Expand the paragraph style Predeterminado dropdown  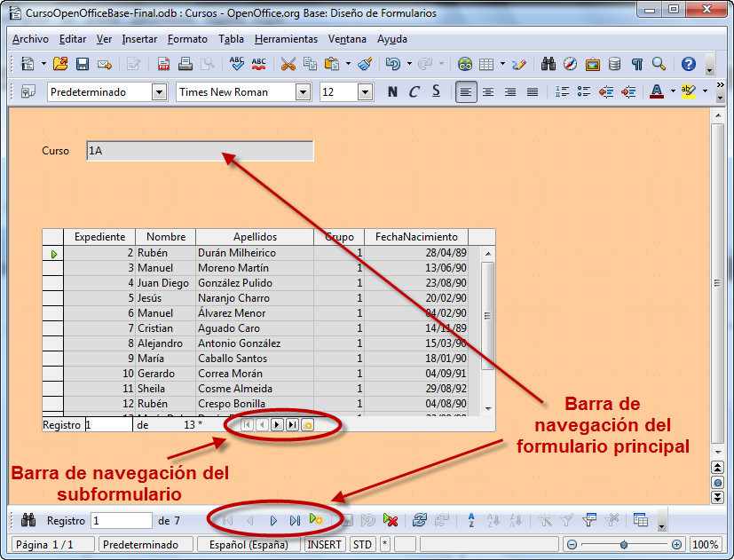click(x=159, y=91)
